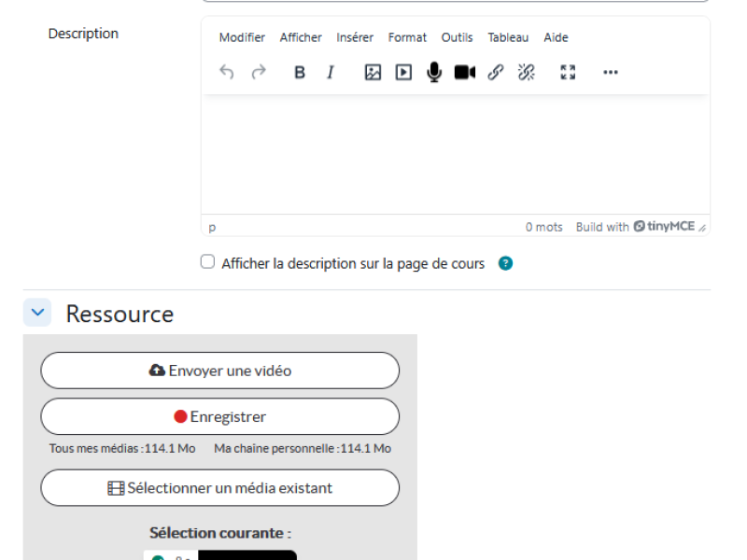
Task: Click inside the description text area
Action: coord(456,154)
